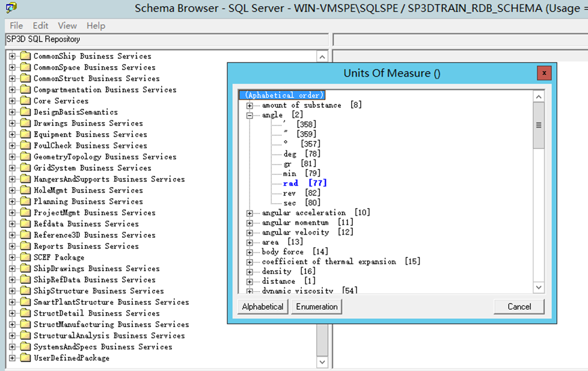This screenshot has height=371, width=588.
Task: Open the Help menu
Action: click(96, 25)
